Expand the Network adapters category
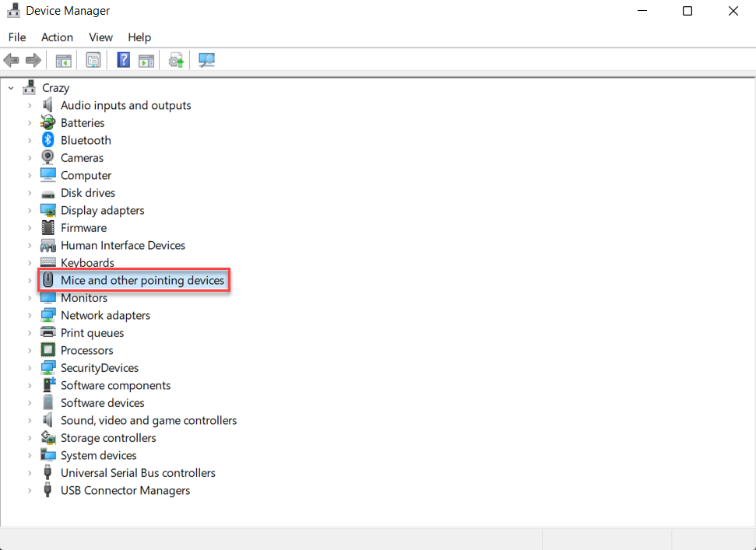 (30, 315)
